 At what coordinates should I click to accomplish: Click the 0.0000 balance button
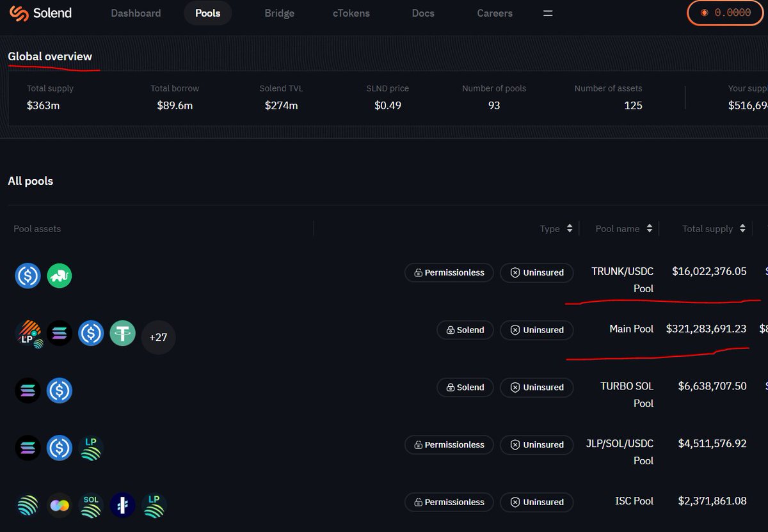click(x=726, y=13)
